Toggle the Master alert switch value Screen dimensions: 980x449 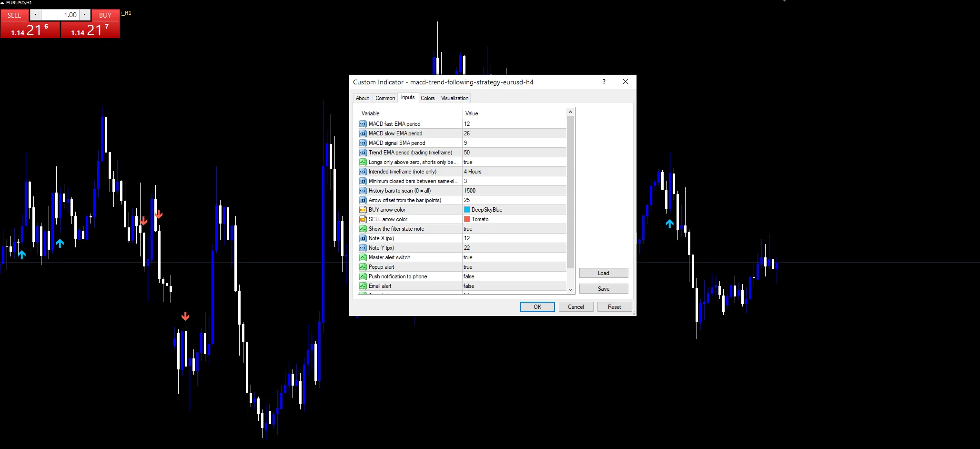click(x=515, y=257)
